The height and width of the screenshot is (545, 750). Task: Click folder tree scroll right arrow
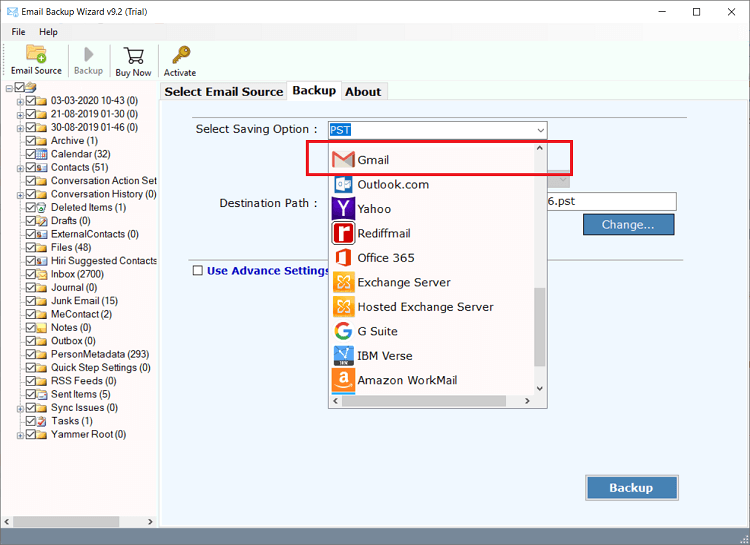tap(150, 521)
